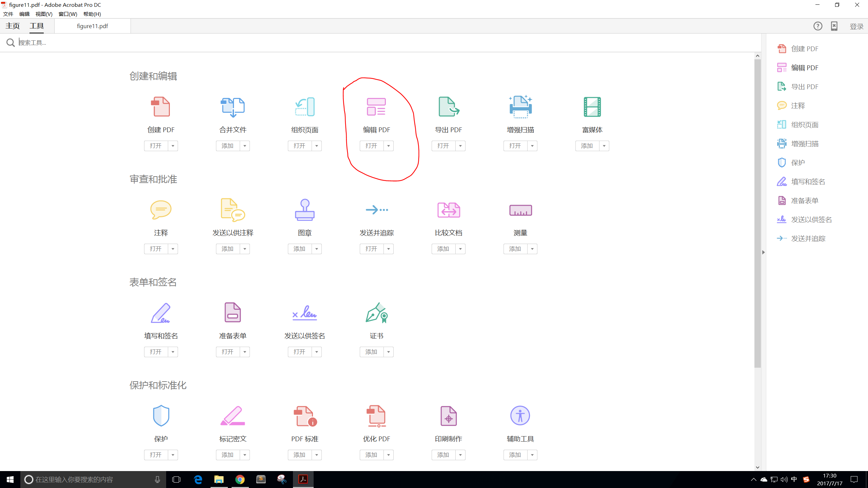Click the 证书 certificate pen icon
The image size is (868, 488).
tap(376, 313)
